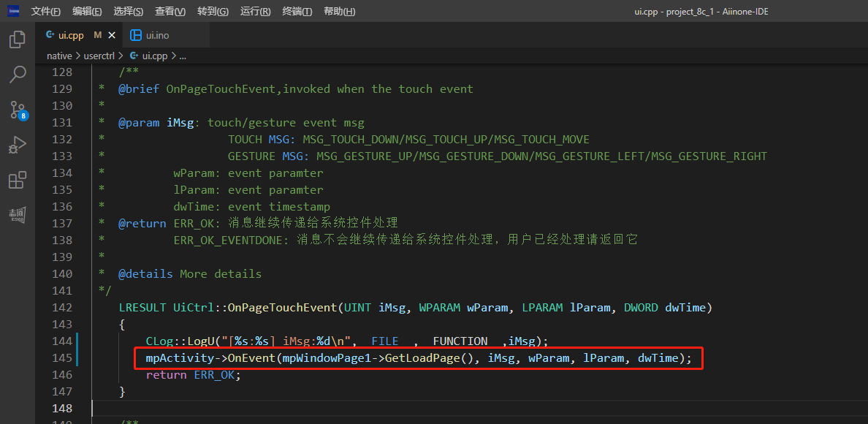Viewport: 868px width, 424px height.
Task: Place cursor on 'return ERR_OK;' line
Action: pyautogui.click(x=193, y=375)
